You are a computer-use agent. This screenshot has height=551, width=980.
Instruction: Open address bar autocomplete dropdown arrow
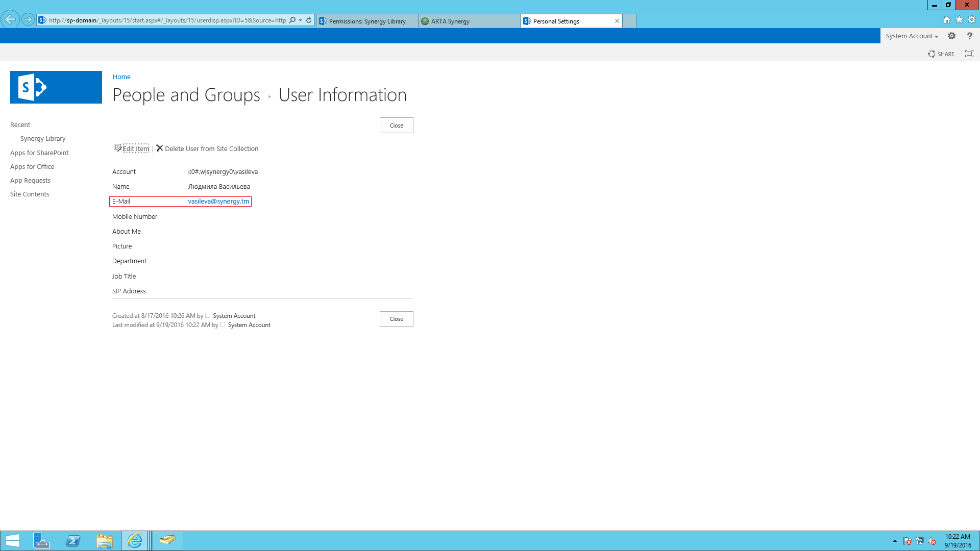point(301,20)
